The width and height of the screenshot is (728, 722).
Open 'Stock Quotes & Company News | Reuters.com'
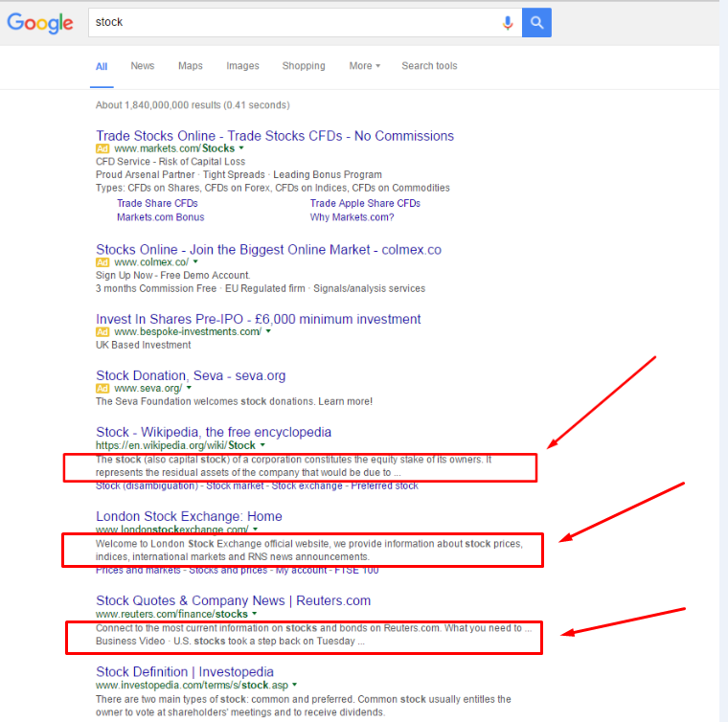pyautogui.click(x=234, y=601)
